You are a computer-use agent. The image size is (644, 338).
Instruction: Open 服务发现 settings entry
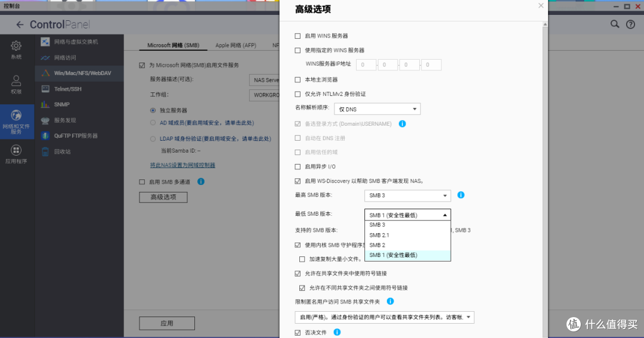79,120
